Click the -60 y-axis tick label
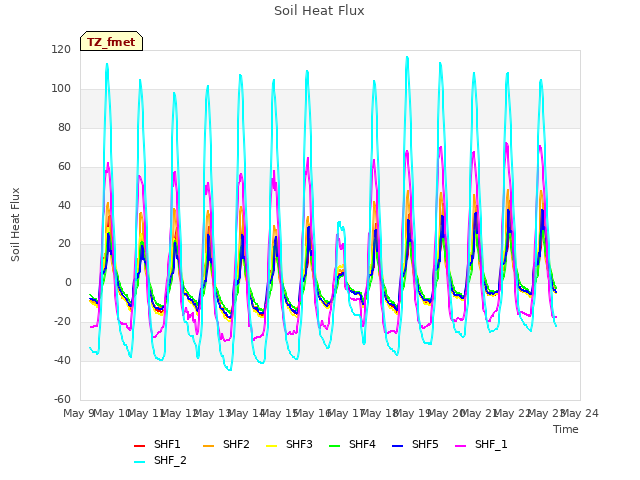 click(62, 399)
